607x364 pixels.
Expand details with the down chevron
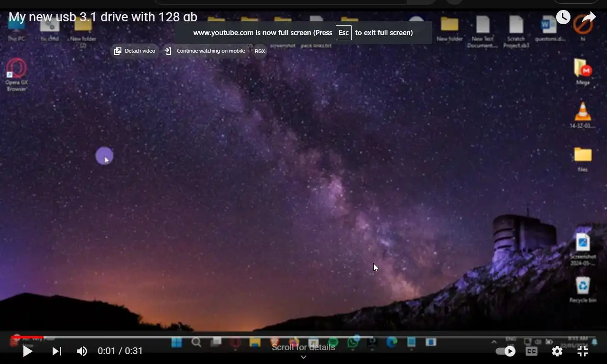tap(303, 357)
